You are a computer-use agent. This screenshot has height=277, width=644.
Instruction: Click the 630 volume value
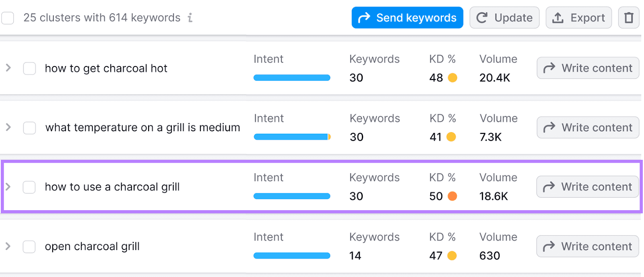490,256
